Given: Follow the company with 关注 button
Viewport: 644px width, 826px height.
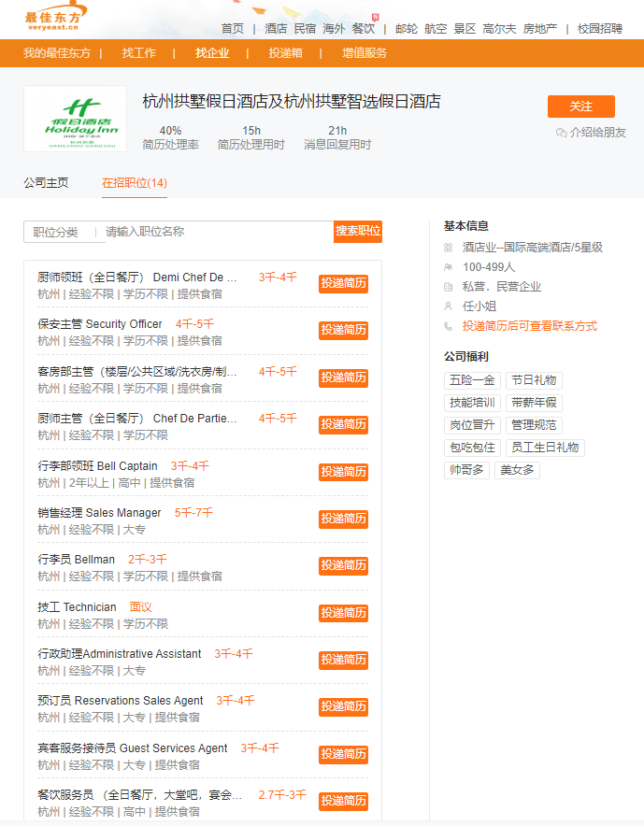Looking at the screenshot, I should 580,107.
